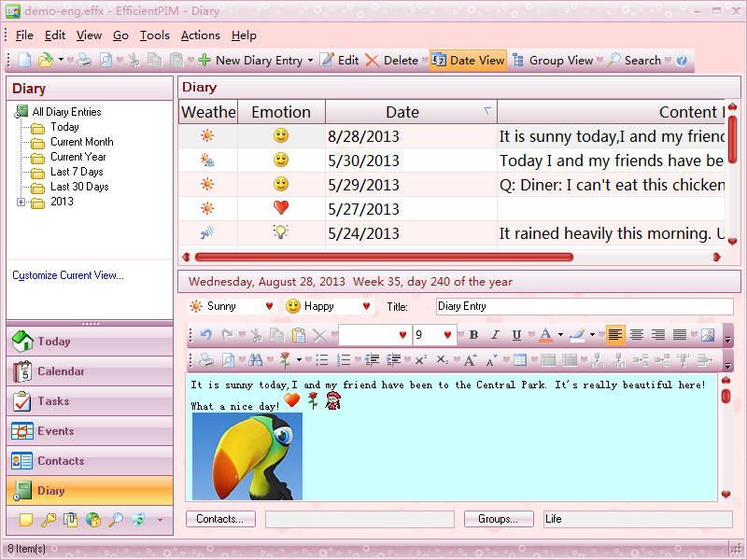Open the Sunny weather dropdown
747x560 pixels.
[x=269, y=306]
